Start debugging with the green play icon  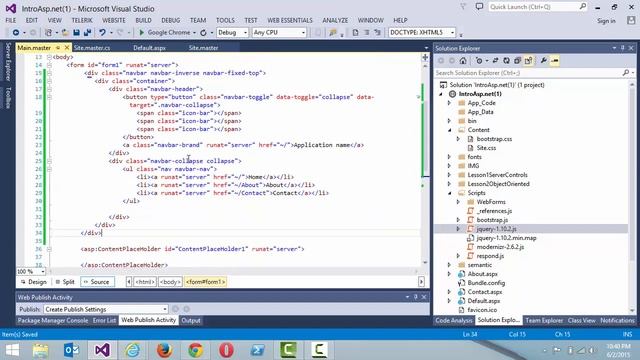coord(141,32)
